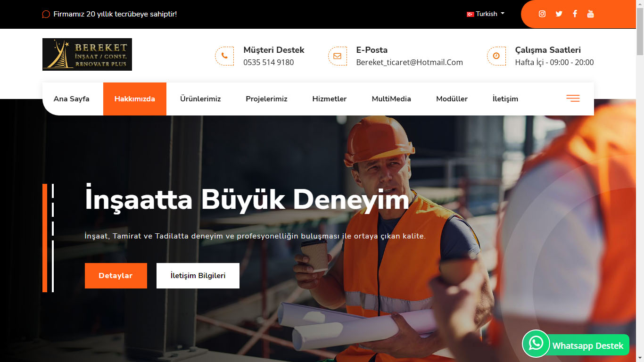Viewport: 644px width, 362px height.
Task: Click the Turkish flag icon
Action: (470, 14)
